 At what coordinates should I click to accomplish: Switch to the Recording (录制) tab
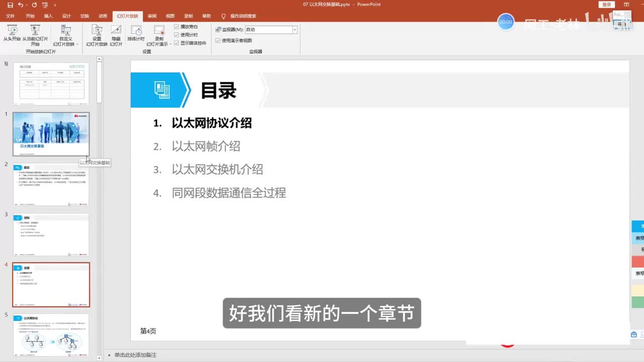(x=188, y=16)
